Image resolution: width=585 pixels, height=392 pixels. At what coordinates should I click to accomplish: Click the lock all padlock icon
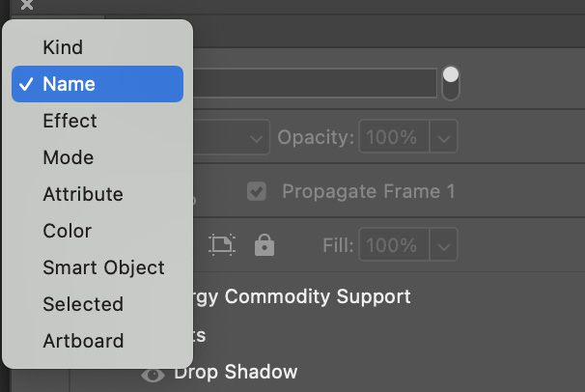(265, 245)
